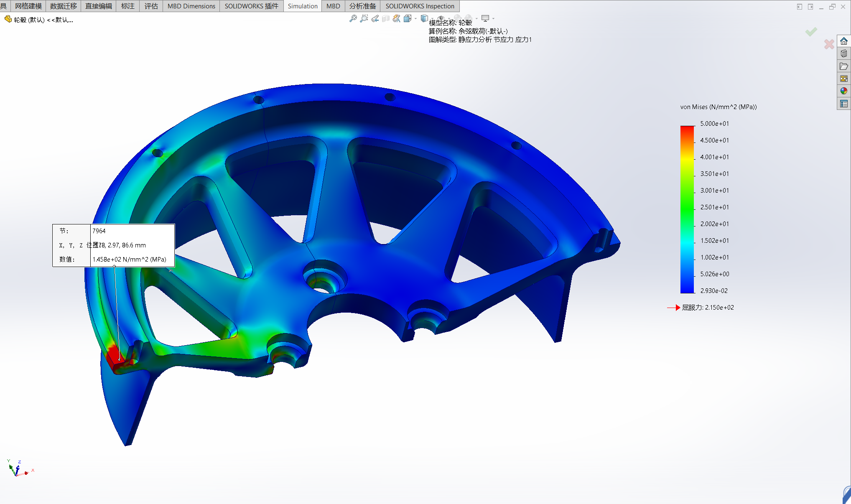The image size is (851, 504).
Task: Open the Design Library pane
Action: point(844,53)
